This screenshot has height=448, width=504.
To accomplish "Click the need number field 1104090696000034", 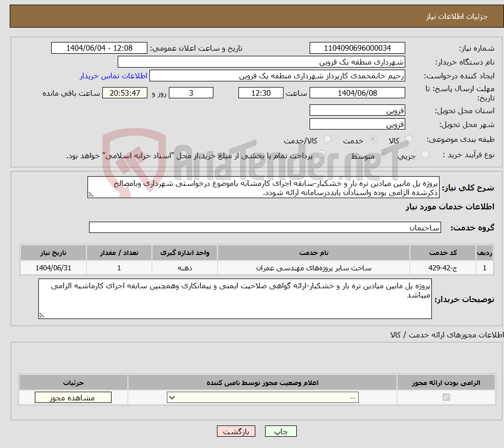I will [357, 48].
